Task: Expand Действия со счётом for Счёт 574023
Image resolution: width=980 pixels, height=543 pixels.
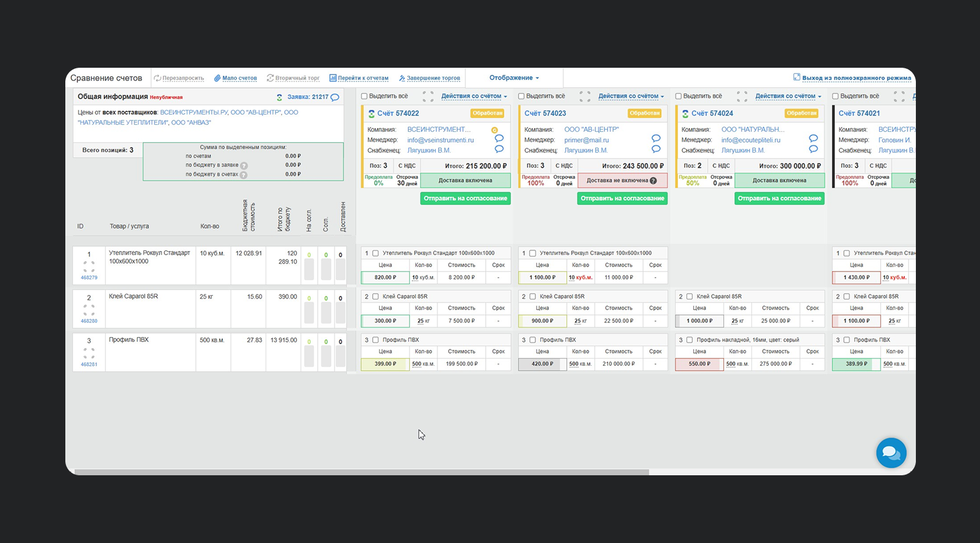Action: [x=631, y=96]
